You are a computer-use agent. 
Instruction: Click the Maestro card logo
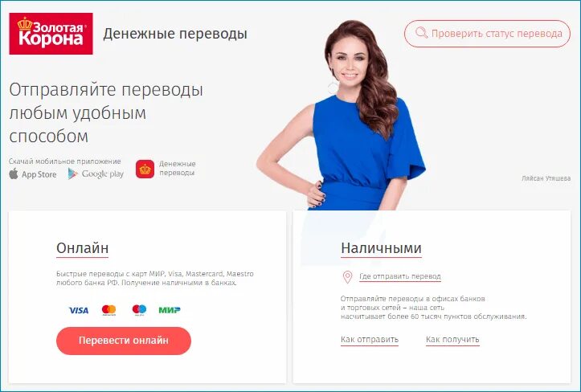pyautogui.click(x=139, y=310)
